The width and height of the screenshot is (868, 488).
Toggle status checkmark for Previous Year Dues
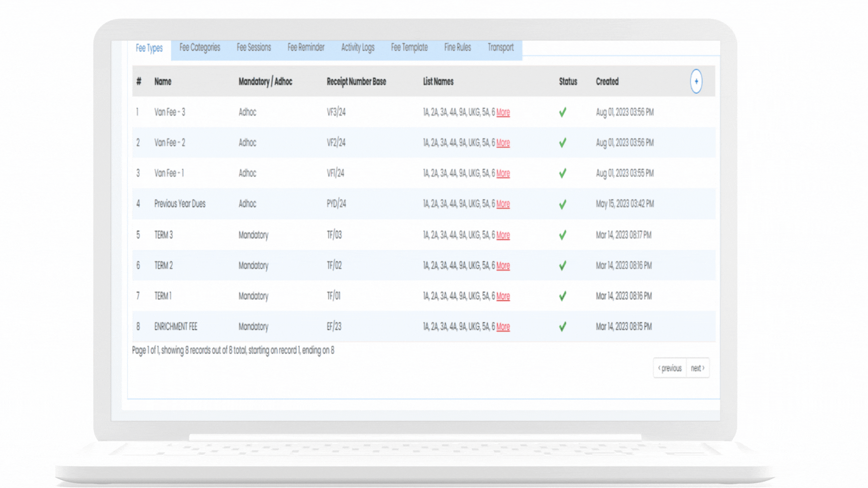pyautogui.click(x=562, y=204)
